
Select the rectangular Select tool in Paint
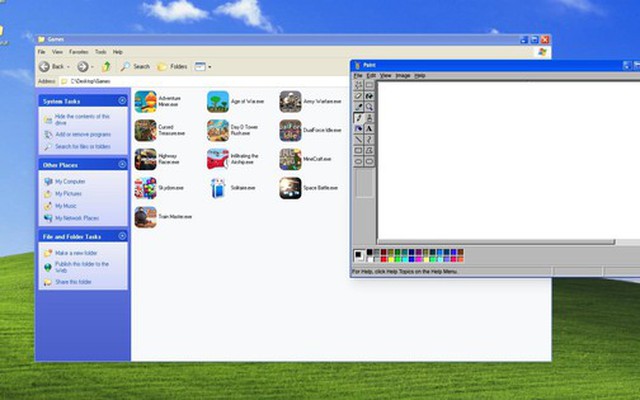pyautogui.click(x=369, y=85)
